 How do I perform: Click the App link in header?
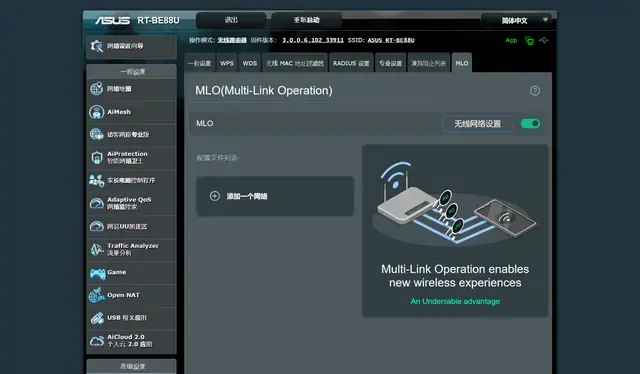pos(511,40)
